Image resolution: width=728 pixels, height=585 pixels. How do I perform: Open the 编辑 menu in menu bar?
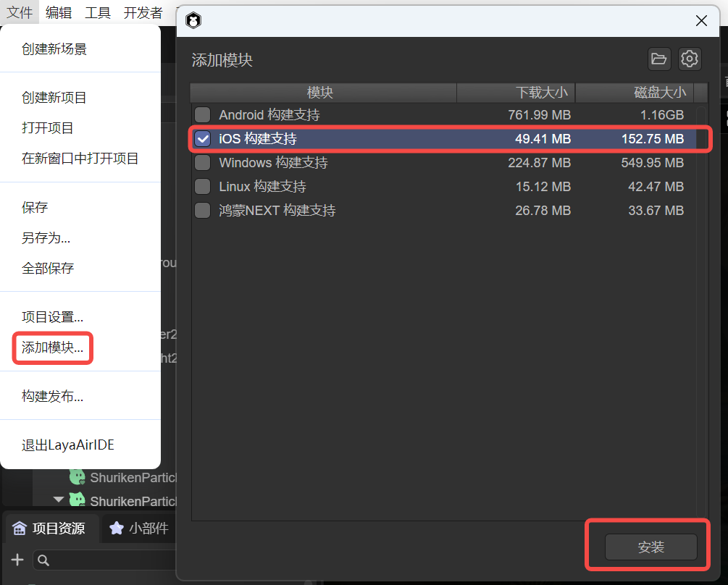coord(59,12)
